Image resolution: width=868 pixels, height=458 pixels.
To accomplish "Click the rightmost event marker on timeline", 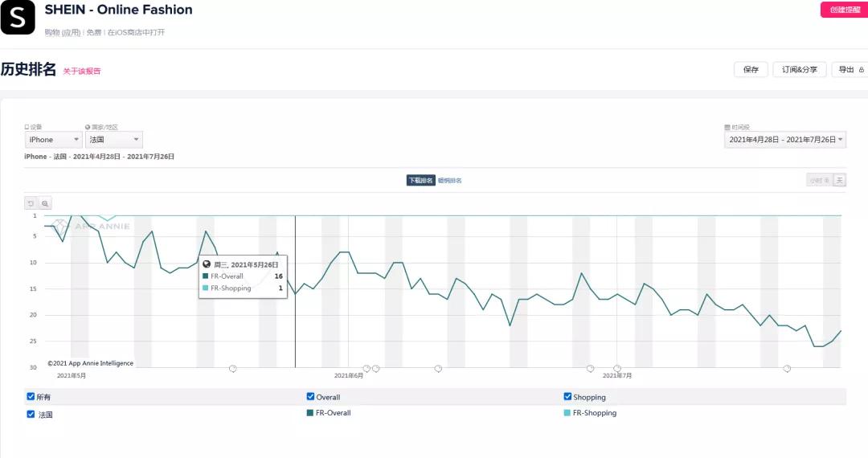I will coord(787,369).
